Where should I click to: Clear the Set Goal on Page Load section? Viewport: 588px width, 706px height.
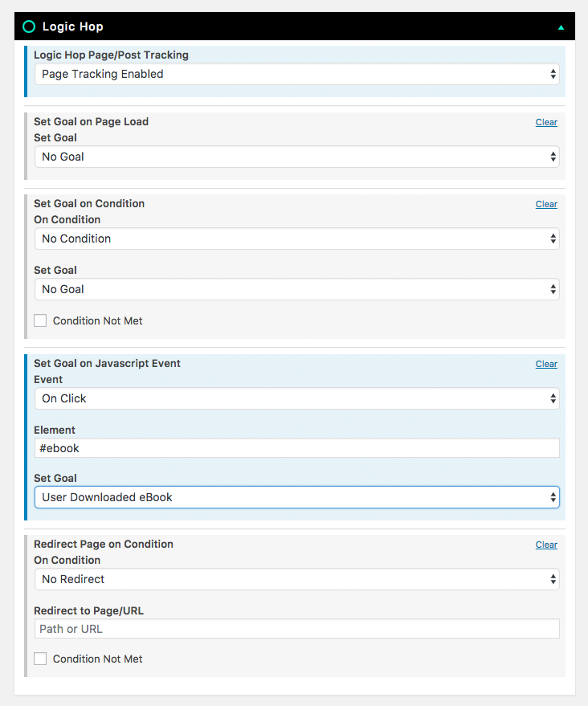[546, 122]
